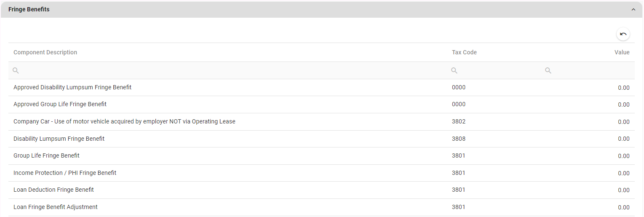
Task: Select Loan Deduction Fringe Benefit row
Action: [x=53, y=190]
